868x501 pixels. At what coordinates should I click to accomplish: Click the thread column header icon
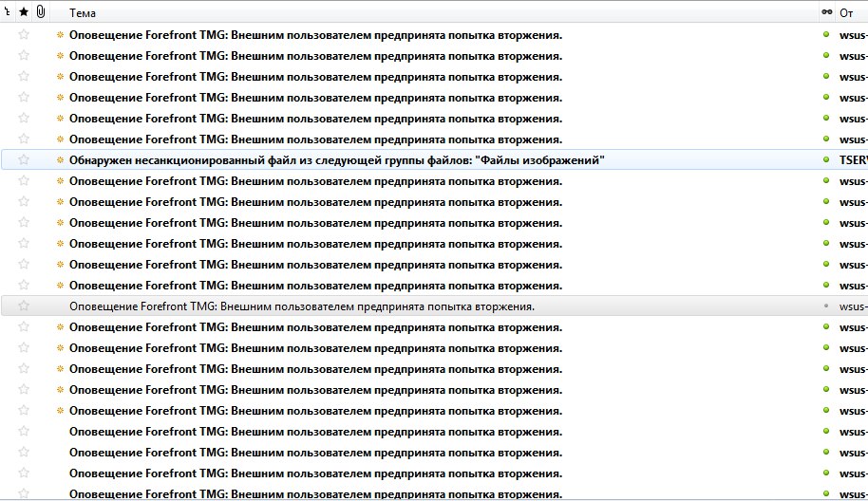pyautogui.click(x=8, y=12)
